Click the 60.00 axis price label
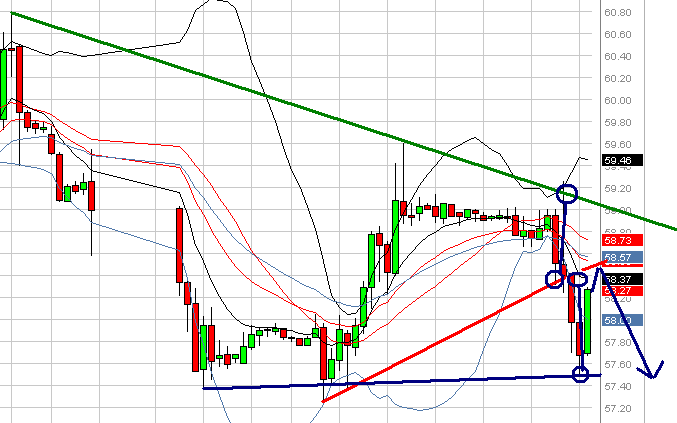The image size is (677, 423). pos(618,101)
